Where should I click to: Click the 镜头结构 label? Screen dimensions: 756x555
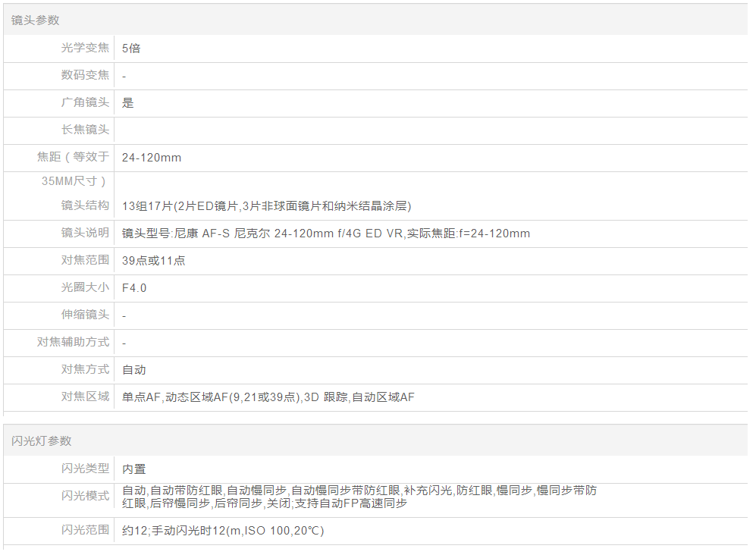coord(85,205)
